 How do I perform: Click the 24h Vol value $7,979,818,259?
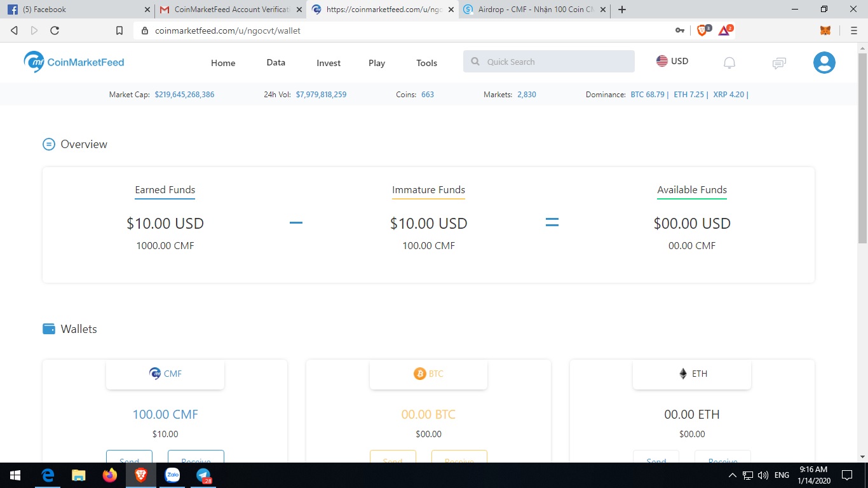click(321, 95)
